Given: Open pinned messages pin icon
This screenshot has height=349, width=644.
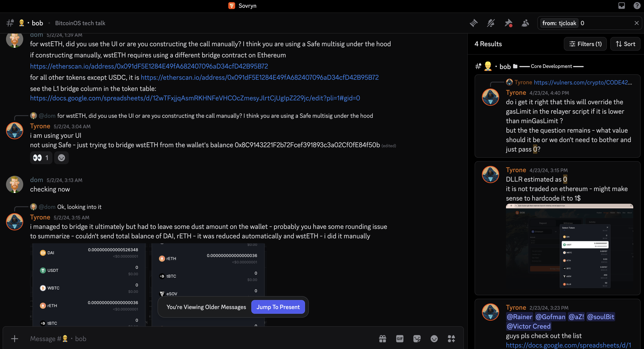Looking at the screenshot, I should pos(508,23).
